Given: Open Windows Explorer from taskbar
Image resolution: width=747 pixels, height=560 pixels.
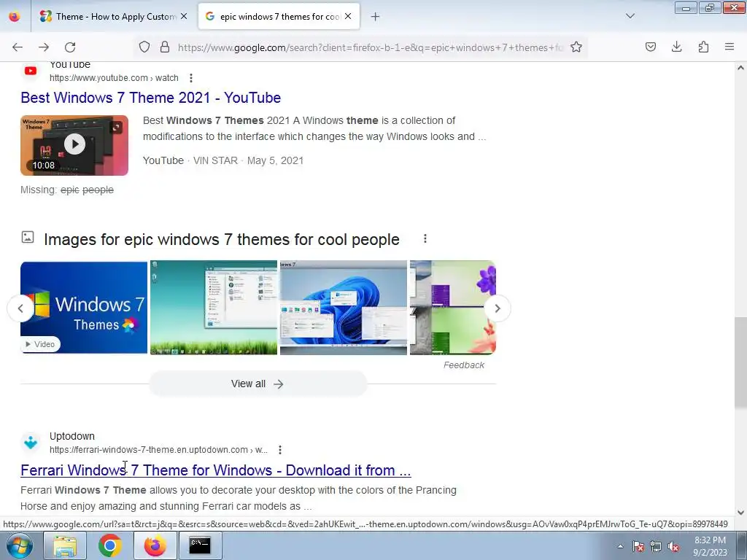Looking at the screenshot, I should [65, 545].
